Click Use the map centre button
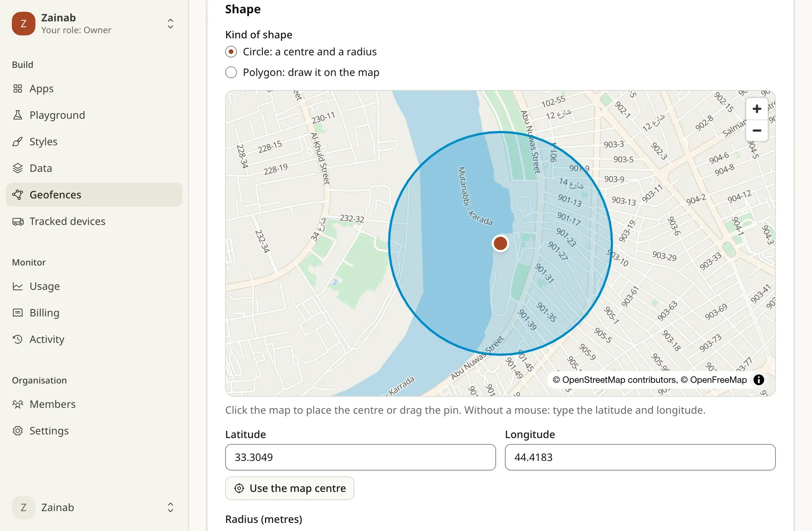812x531 pixels. coord(290,488)
